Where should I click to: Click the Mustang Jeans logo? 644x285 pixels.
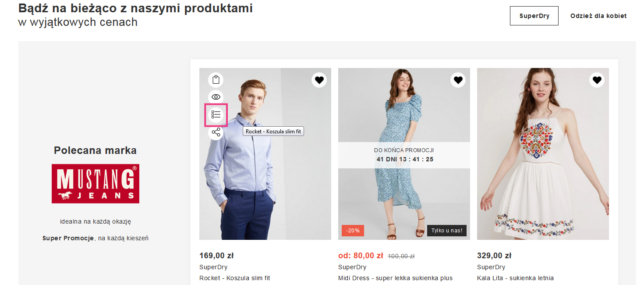[x=96, y=184]
